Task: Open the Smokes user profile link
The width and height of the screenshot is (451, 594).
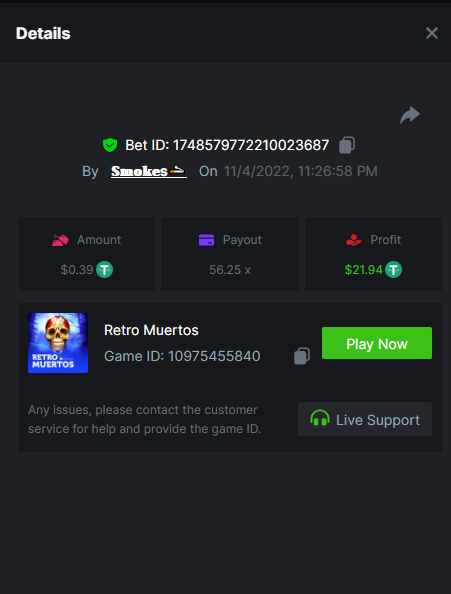Action: pyautogui.click(x=148, y=171)
